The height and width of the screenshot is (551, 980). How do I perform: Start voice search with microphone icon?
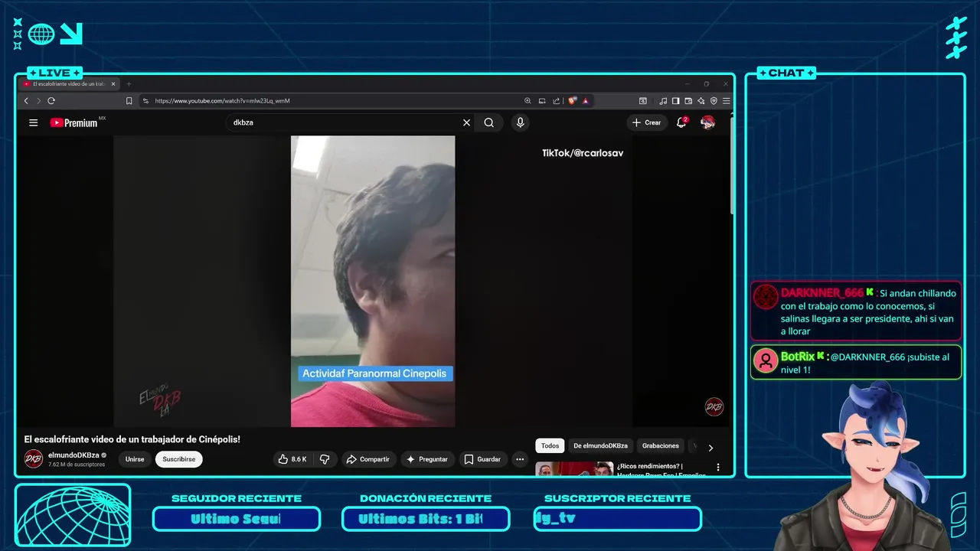(x=521, y=122)
